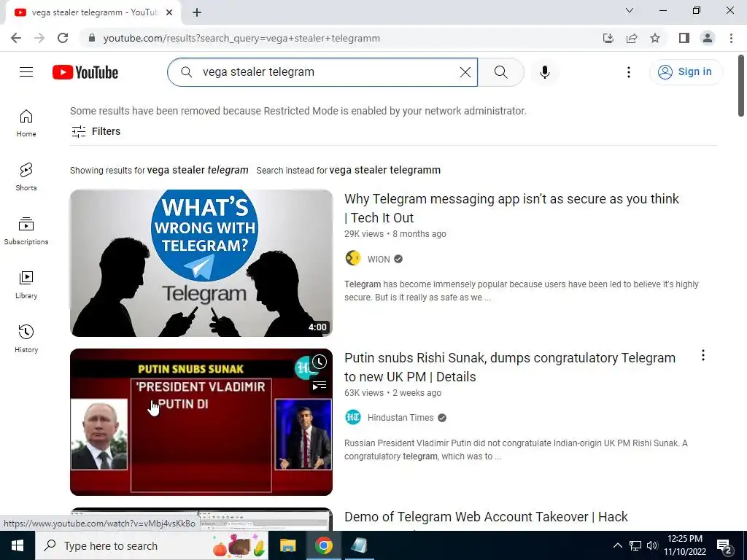The image size is (747, 560).
Task: Click the YouTube logo
Action: pyautogui.click(x=85, y=72)
